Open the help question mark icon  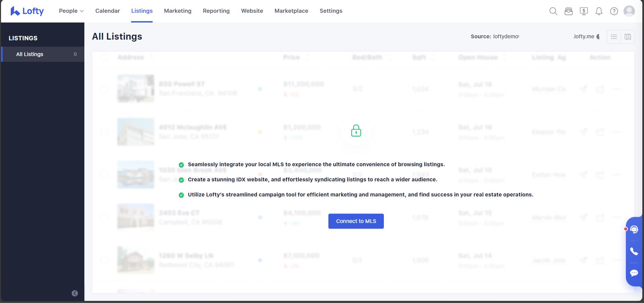tap(614, 11)
